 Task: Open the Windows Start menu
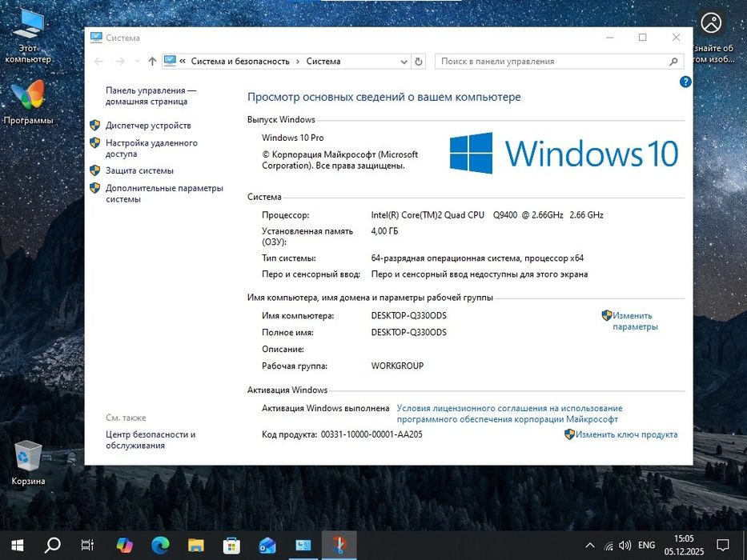(17, 546)
